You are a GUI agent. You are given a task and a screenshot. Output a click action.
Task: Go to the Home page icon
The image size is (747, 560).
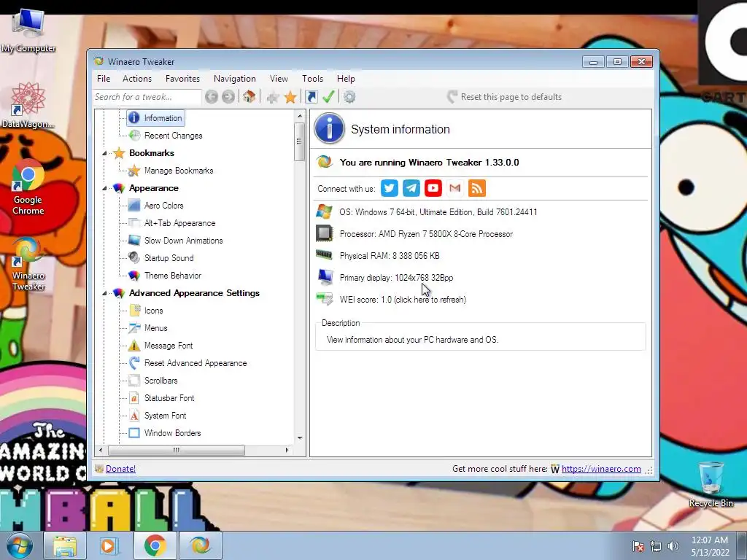[x=249, y=97]
